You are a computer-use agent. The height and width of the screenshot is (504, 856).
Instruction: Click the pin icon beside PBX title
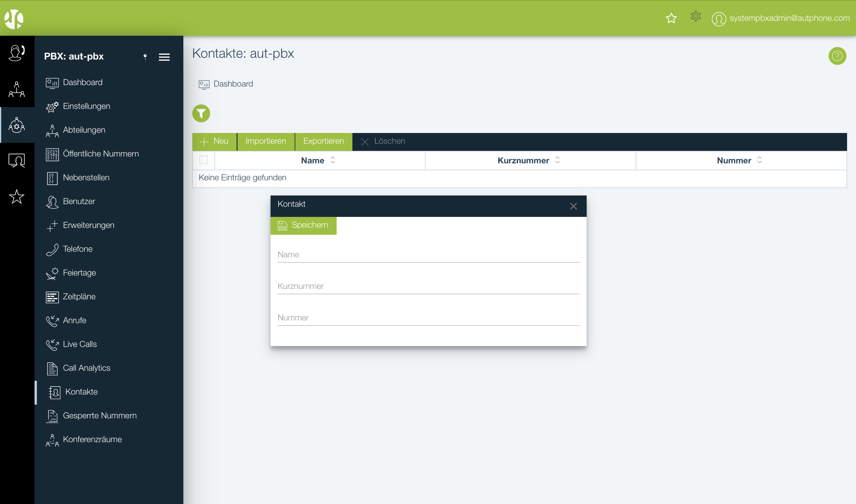pyautogui.click(x=145, y=57)
